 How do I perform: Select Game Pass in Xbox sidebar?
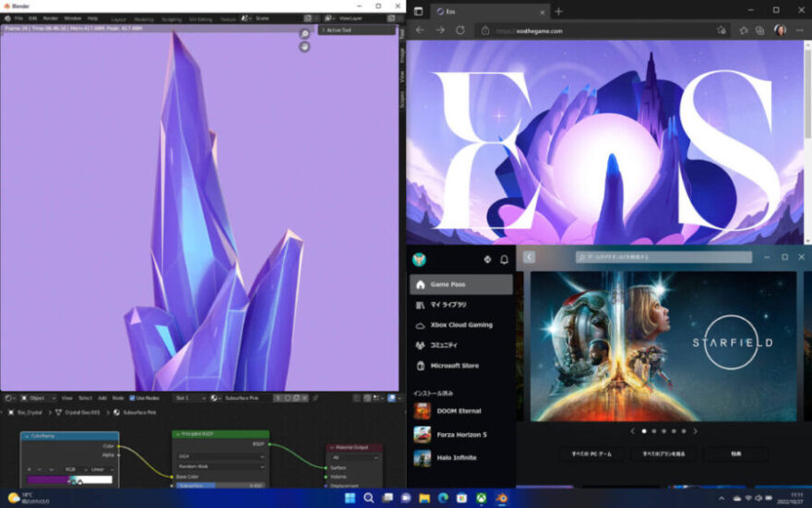[460, 284]
